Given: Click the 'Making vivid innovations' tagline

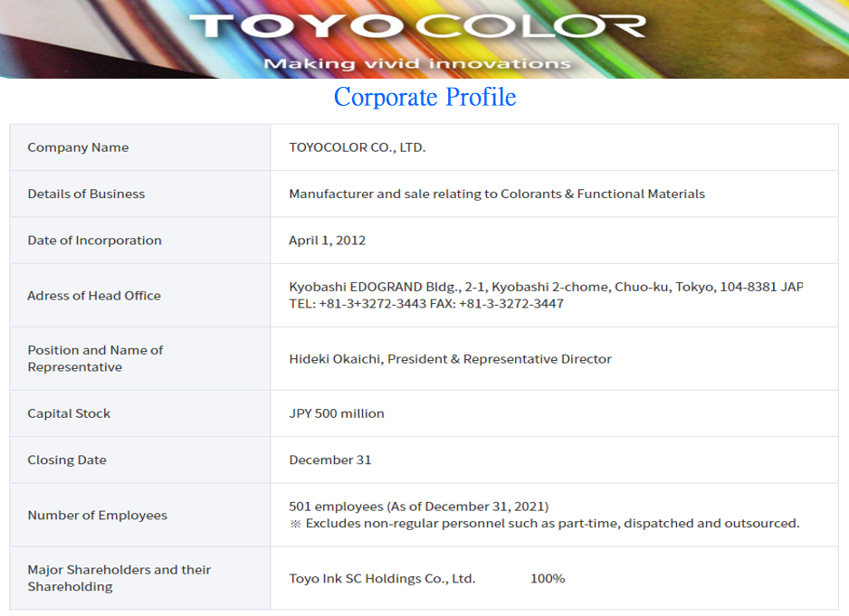Looking at the screenshot, I should (x=417, y=64).
